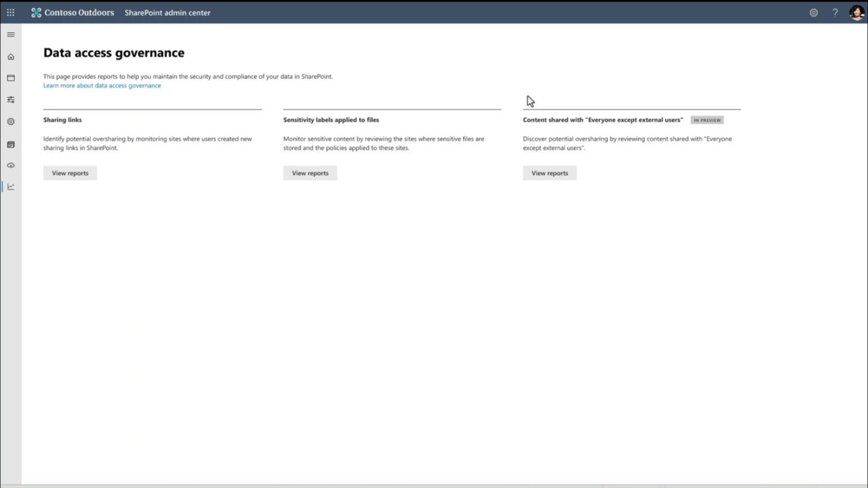This screenshot has height=488, width=868.
Task: Open the Policies icon in the sidebar
Action: click(x=10, y=99)
